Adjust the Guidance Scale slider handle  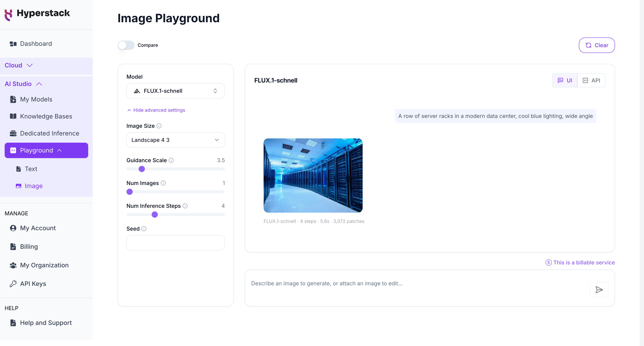(x=142, y=169)
